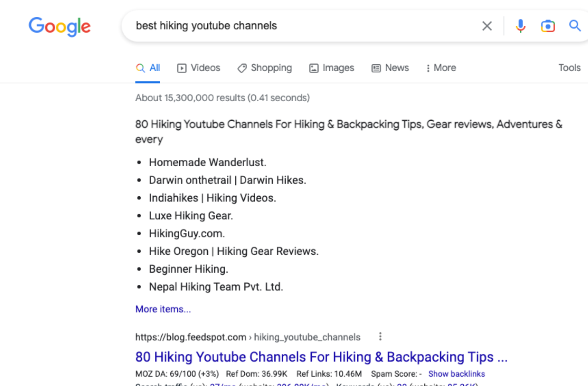The height and width of the screenshot is (386, 588).
Task: Select the Beginner Hiking list item
Action: 189,269
